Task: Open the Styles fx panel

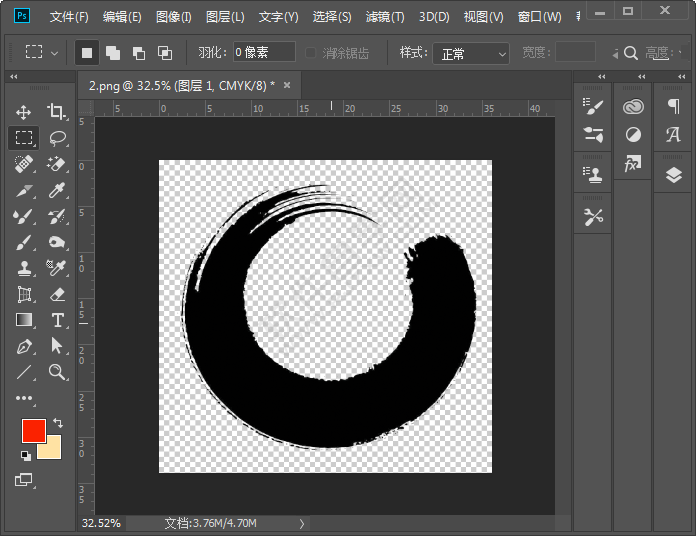Action: (x=633, y=163)
